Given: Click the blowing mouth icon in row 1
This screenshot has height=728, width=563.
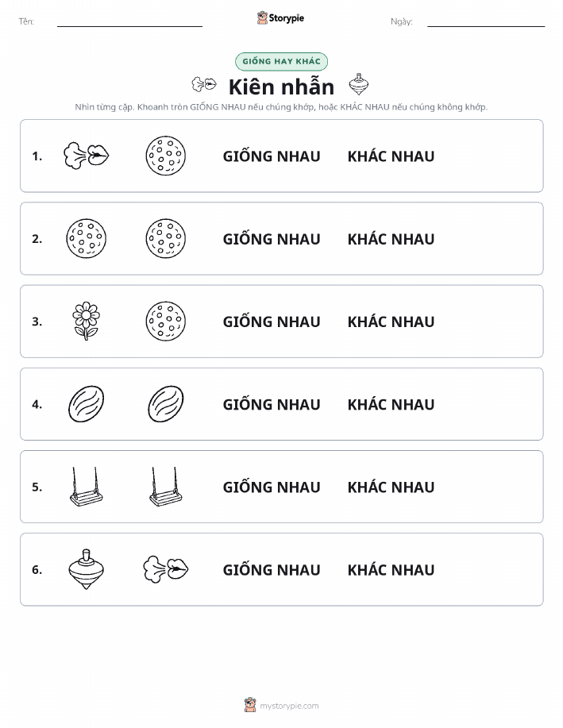Looking at the screenshot, I should (x=87, y=156).
